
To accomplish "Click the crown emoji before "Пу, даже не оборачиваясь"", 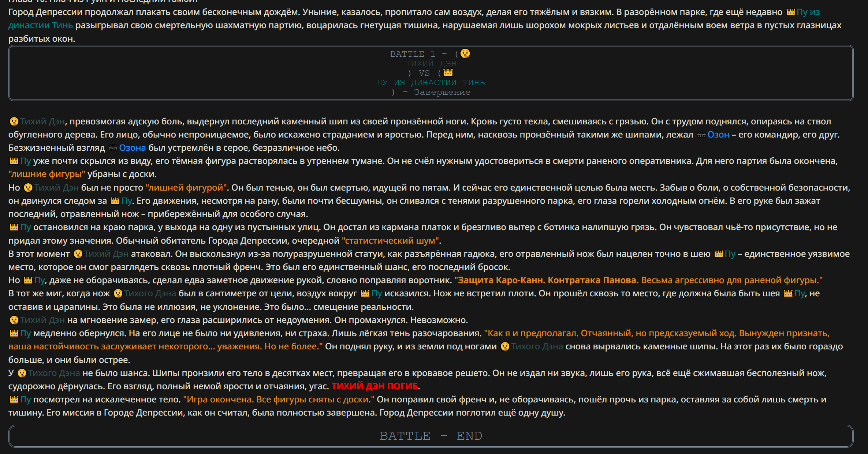I will pyautogui.click(x=28, y=280).
